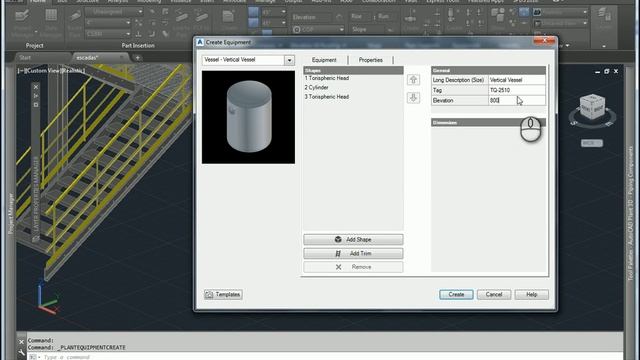Screen dimensions: 640x360
Task: Close the Layer Properties Manager palette
Action: [36, 87]
